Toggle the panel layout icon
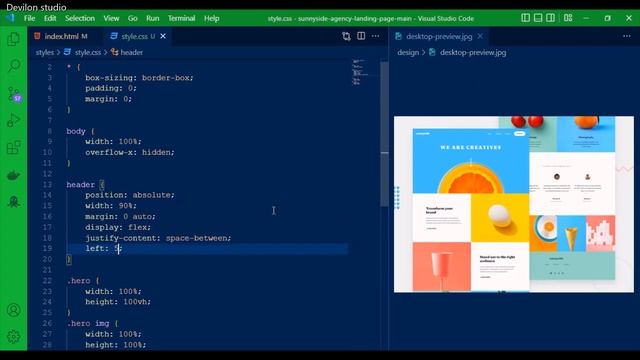This screenshot has height=360, width=640. (538, 18)
